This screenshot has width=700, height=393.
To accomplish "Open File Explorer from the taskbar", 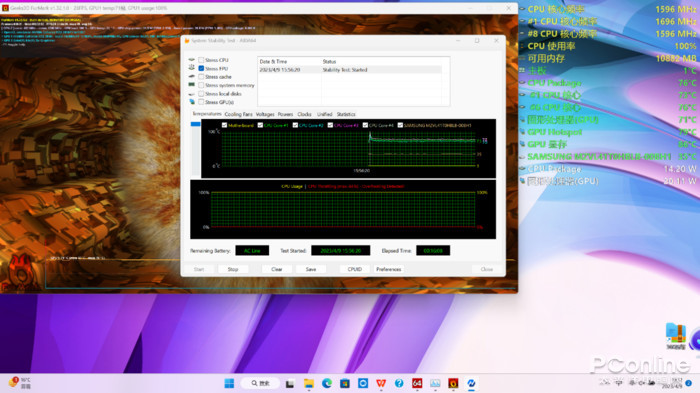I will (x=308, y=383).
